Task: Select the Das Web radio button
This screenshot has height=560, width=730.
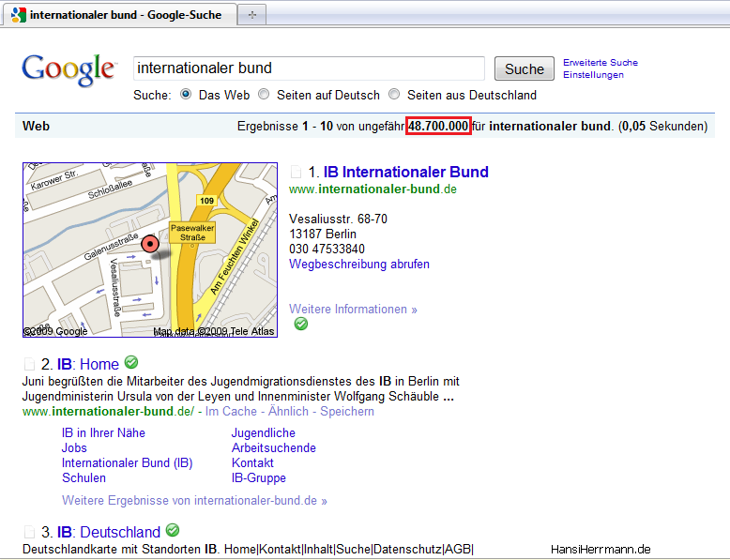Action: pyautogui.click(x=186, y=94)
